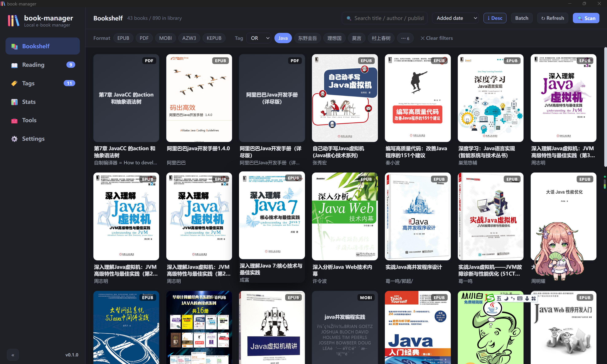Select the 村上春树 tag filter

(381, 38)
